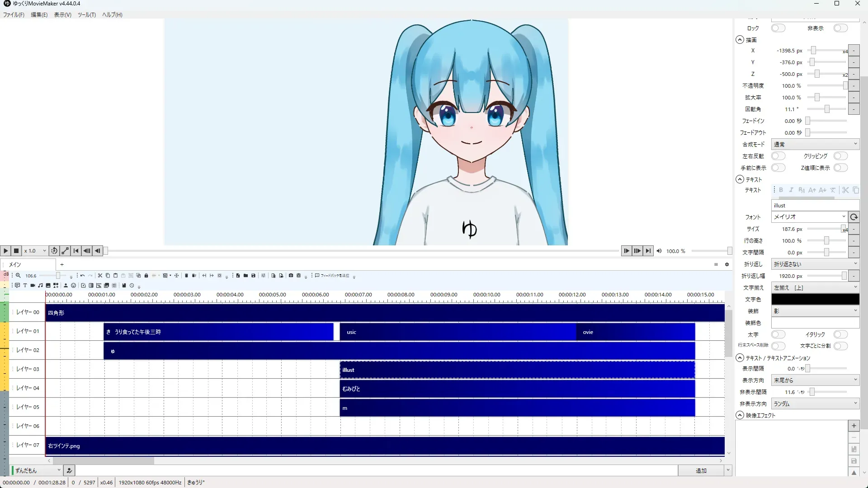Turn on the イタリック toggle
The image size is (868, 488).
840,334
